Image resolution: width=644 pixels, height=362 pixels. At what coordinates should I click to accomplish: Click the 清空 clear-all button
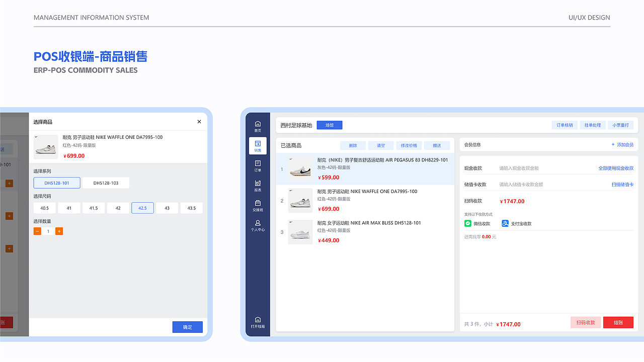tap(381, 145)
